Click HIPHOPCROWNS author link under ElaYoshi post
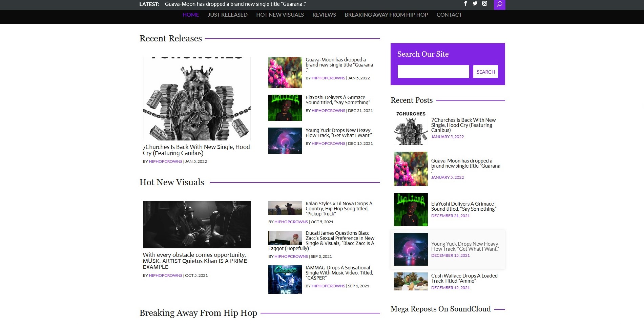The image size is (644, 324). point(328,110)
